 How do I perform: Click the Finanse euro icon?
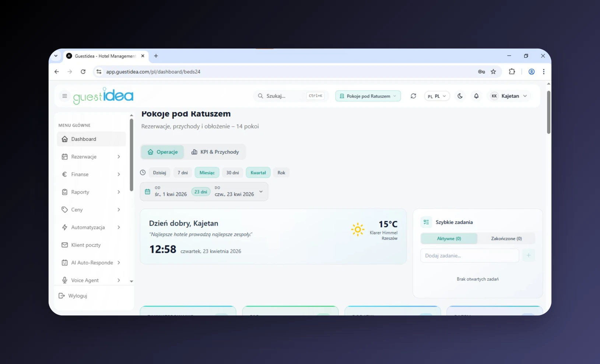tap(64, 174)
